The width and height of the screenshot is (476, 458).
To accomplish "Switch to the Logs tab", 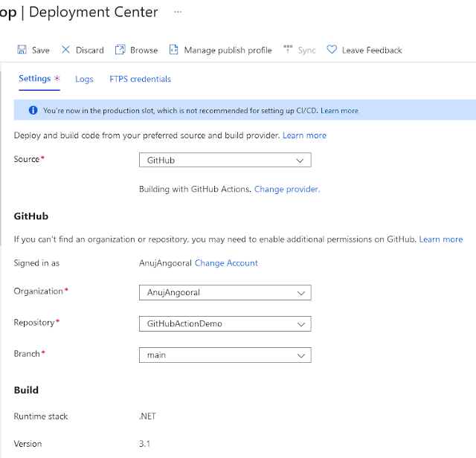I will click(x=84, y=80).
